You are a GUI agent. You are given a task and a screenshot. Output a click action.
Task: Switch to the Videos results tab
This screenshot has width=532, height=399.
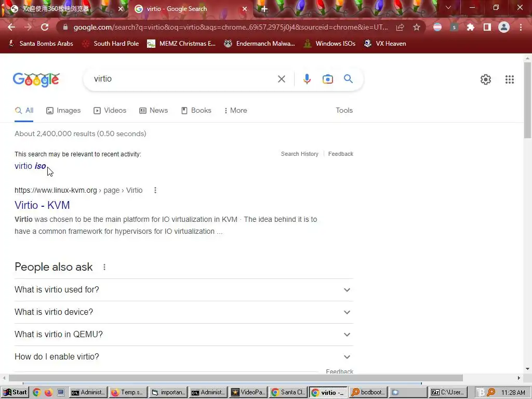(x=110, y=111)
